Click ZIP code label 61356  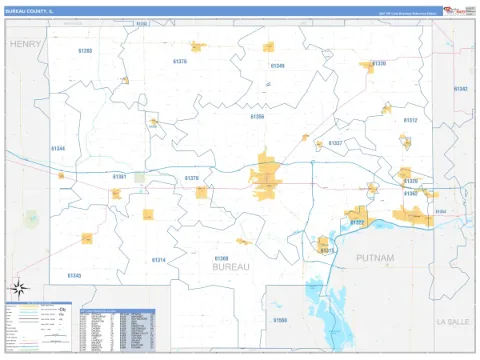click(257, 117)
